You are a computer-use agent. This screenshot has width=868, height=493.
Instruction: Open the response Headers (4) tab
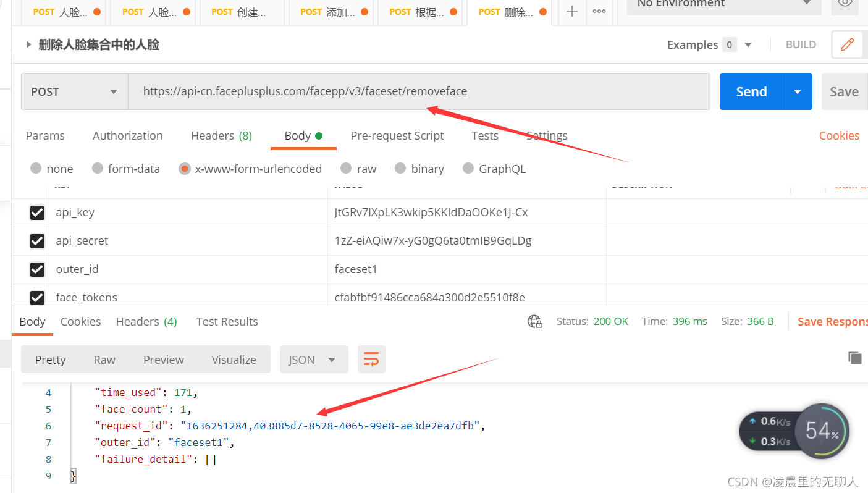146,321
